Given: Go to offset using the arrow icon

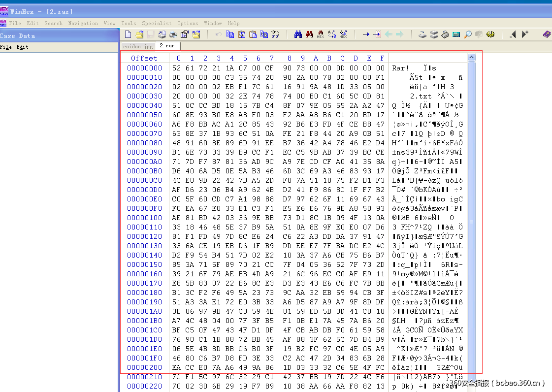Looking at the screenshot, I should coord(367,34).
